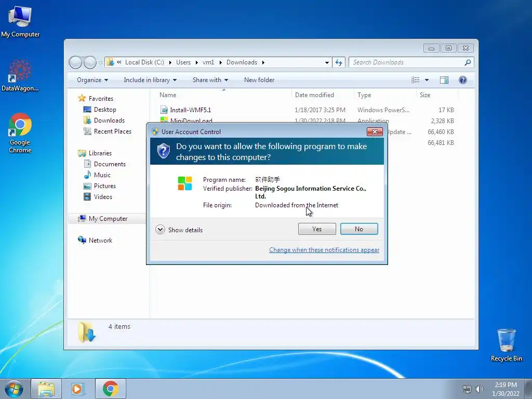Viewport: 532px width, 399px height.
Task: Select Local Disk (C:) in address bar
Action: click(x=144, y=62)
